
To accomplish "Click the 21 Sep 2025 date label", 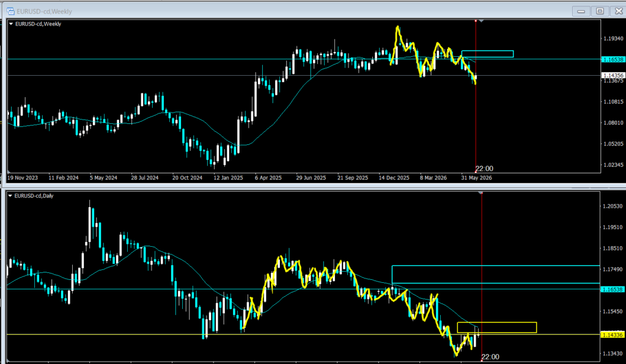I will tap(353, 178).
